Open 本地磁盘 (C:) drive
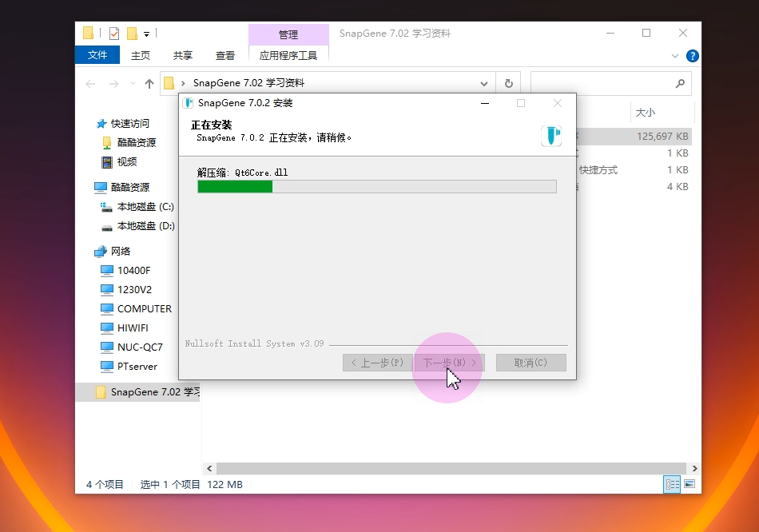This screenshot has width=759, height=532. tap(145, 206)
